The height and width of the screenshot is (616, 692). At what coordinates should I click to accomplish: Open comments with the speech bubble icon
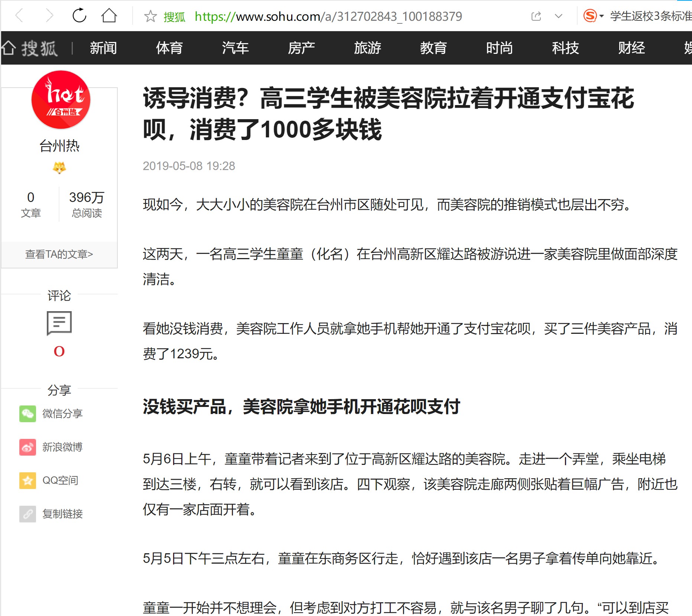point(59,323)
